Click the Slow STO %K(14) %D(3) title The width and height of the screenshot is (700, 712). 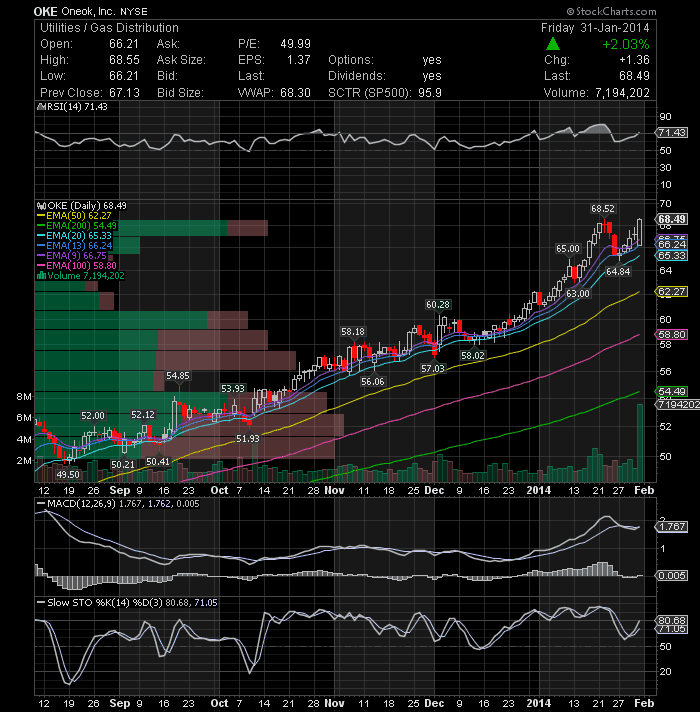(x=105, y=603)
